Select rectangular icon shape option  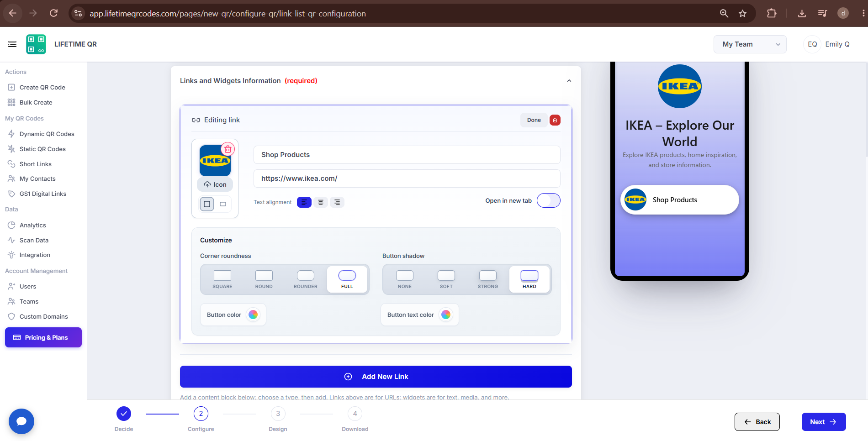[223, 204]
